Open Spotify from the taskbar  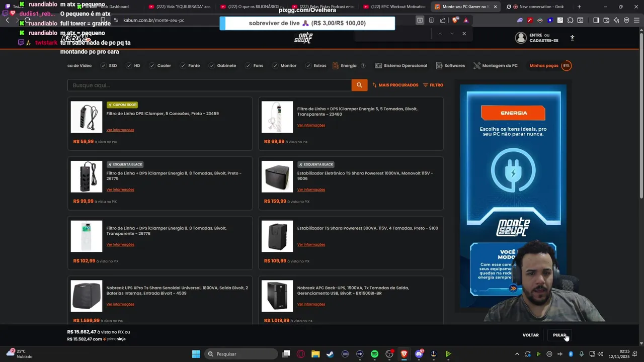coord(374,354)
